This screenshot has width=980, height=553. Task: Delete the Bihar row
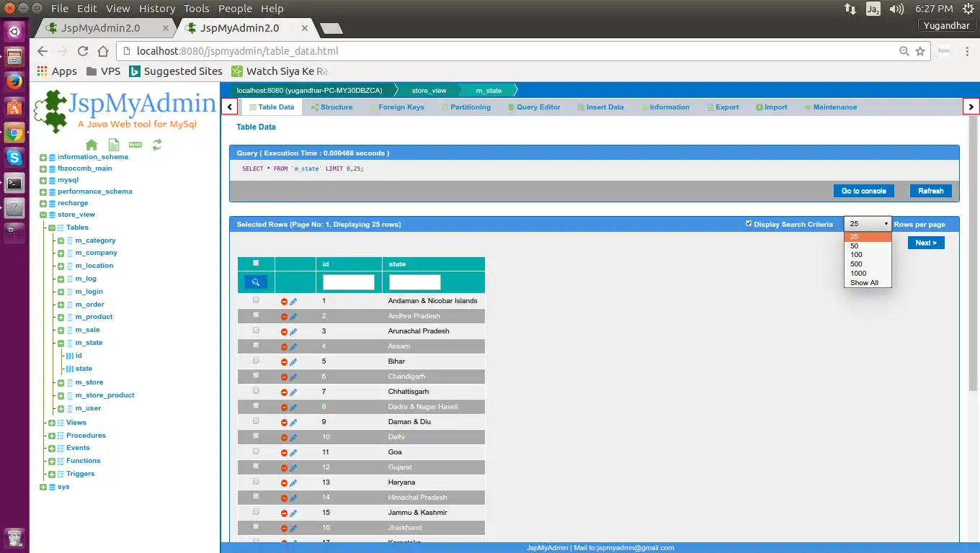point(284,362)
